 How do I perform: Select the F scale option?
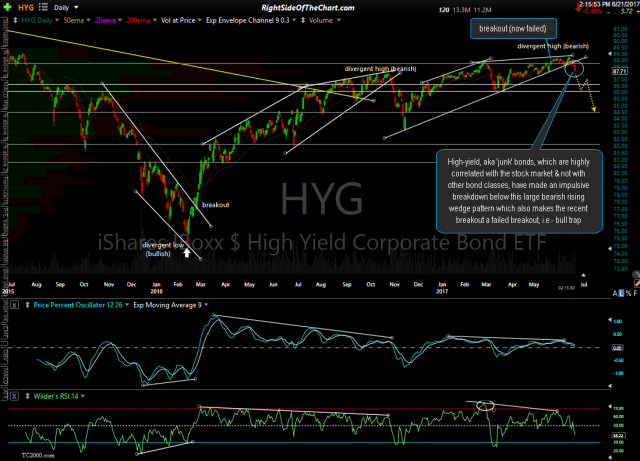coord(635,293)
